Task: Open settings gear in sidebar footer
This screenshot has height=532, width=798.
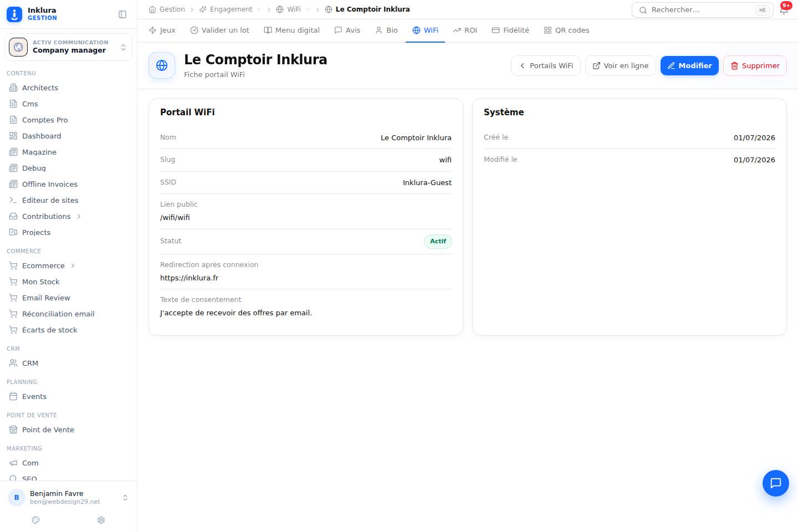Action: [x=101, y=520]
